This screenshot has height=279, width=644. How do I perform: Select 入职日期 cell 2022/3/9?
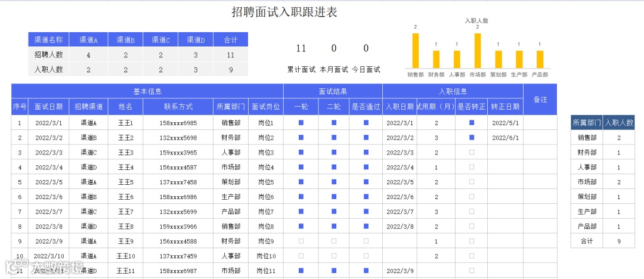click(400, 271)
